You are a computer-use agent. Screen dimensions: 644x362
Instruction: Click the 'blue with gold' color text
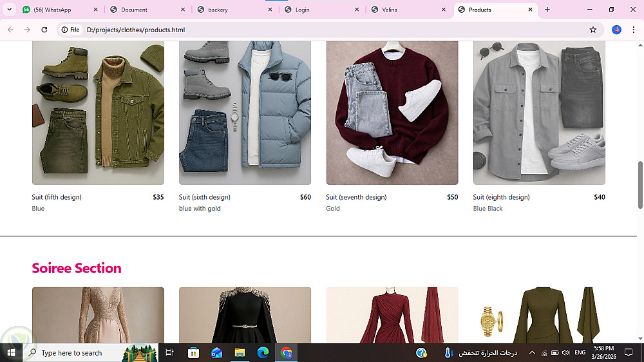200,208
